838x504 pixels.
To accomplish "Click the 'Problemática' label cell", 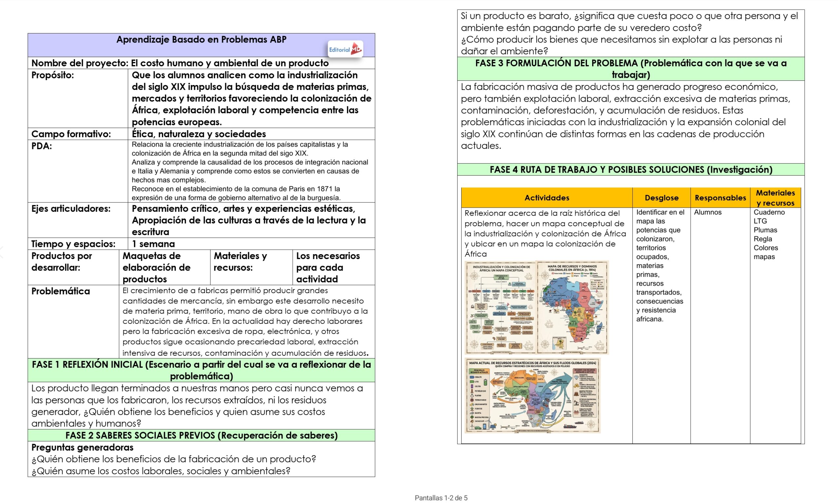I will point(73,321).
